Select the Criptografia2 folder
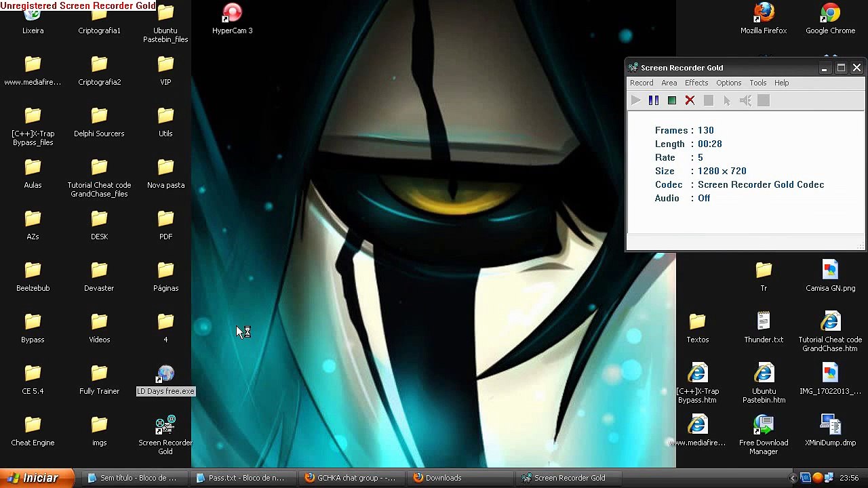The height and width of the screenshot is (488, 868). 99,70
